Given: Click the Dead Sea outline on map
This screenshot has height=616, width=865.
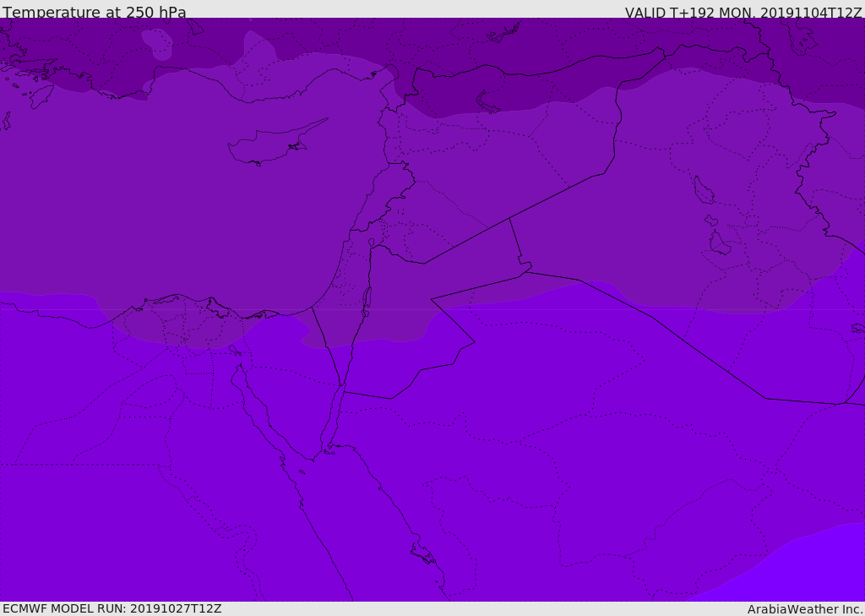Looking at the screenshot, I should click(x=367, y=302).
